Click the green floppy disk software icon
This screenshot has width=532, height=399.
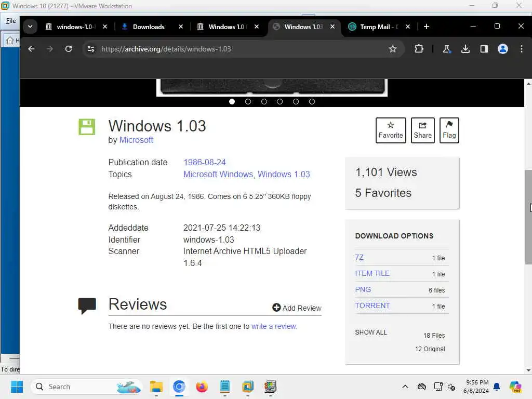pyautogui.click(x=87, y=127)
